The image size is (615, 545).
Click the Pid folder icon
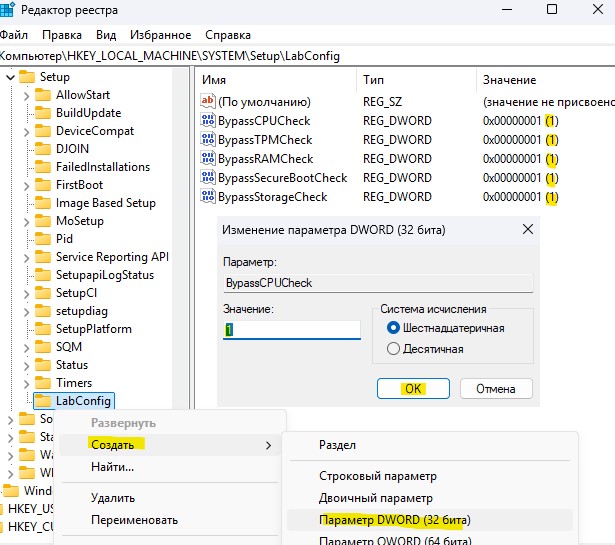(43, 239)
